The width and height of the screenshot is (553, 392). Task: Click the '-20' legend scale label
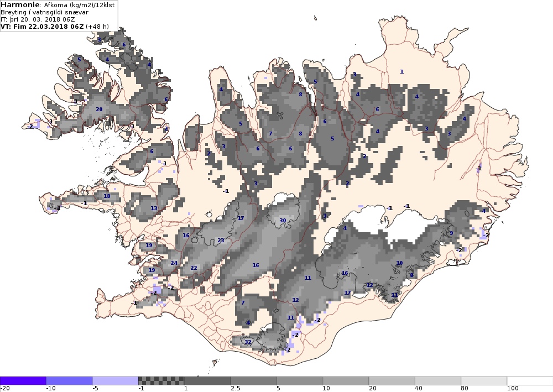tap(4, 389)
